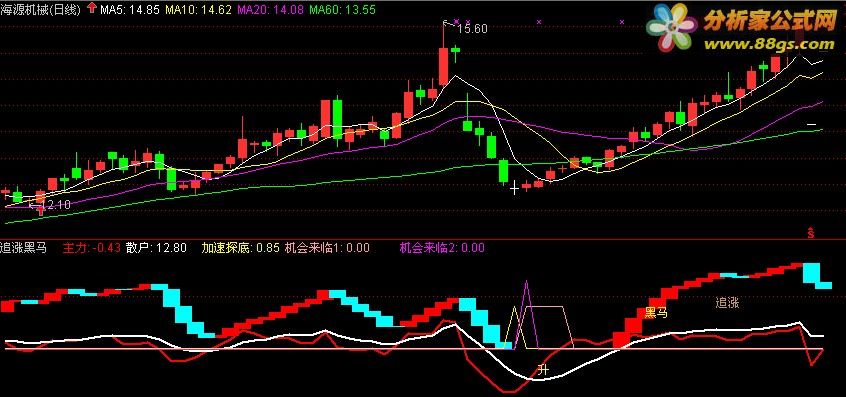
Task: Select the 机会来临1: 0.00 value
Action: [x=328, y=248]
